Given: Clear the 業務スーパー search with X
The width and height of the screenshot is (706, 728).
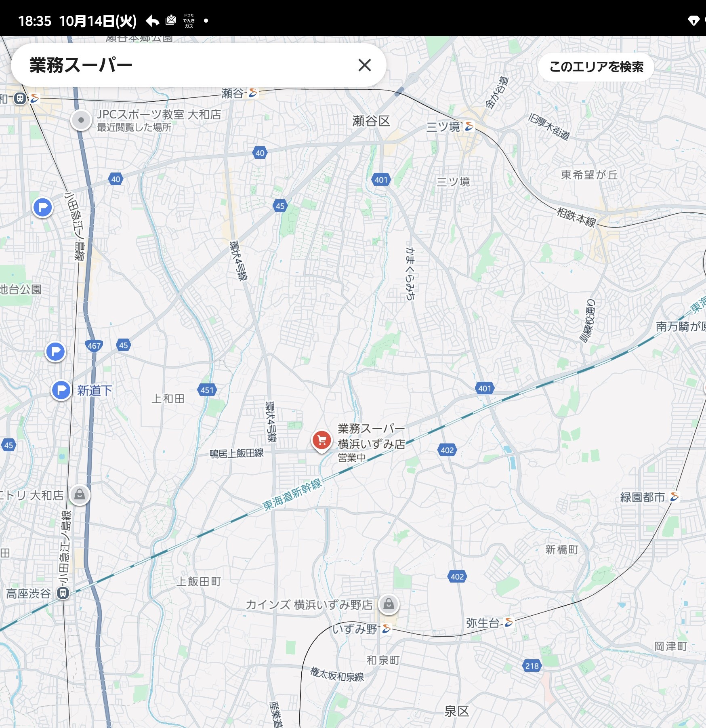Looking at the screenshot, I should tap(364, 65).
